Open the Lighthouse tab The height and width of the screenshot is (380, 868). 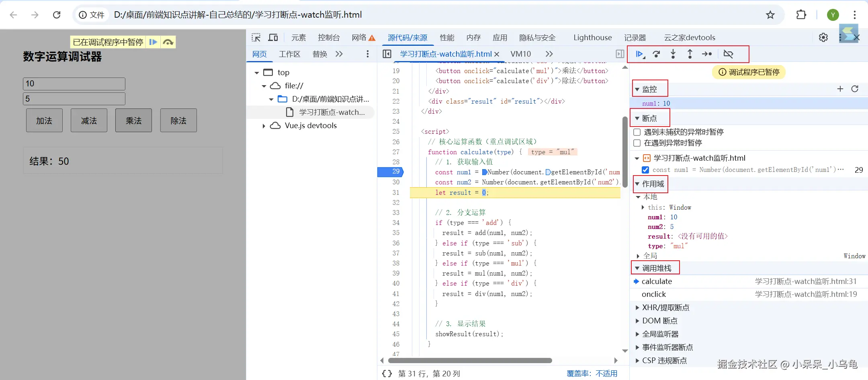592,37
